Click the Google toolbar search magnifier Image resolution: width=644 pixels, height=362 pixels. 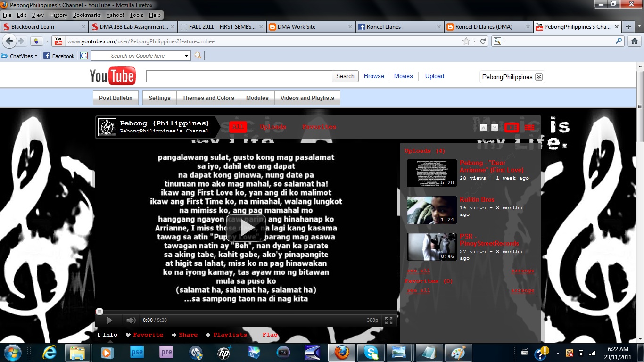[x=198, y=56]
